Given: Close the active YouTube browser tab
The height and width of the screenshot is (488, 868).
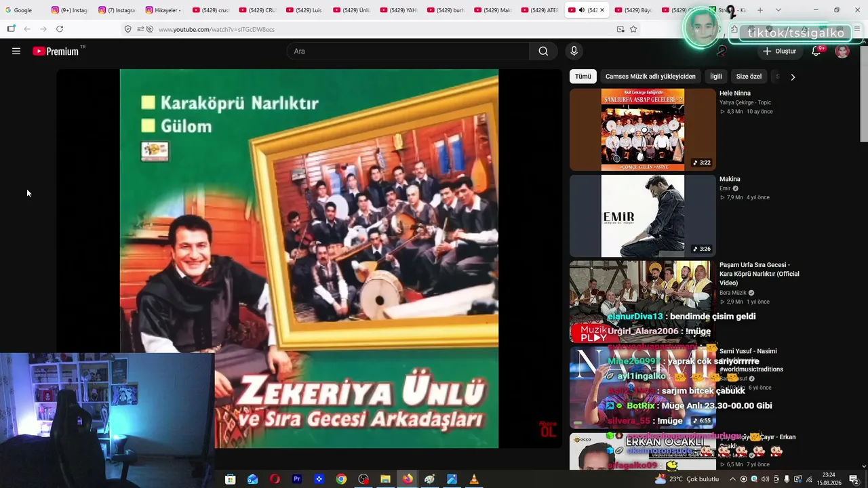Looking at the screenshot, I should click(601, 10).
